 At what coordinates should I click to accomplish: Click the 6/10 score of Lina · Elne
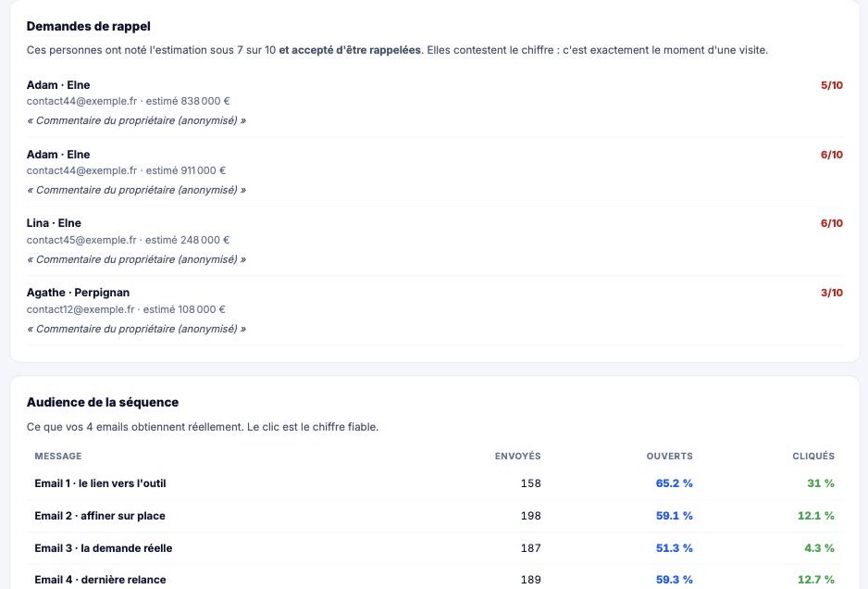[x=832, y=223]
